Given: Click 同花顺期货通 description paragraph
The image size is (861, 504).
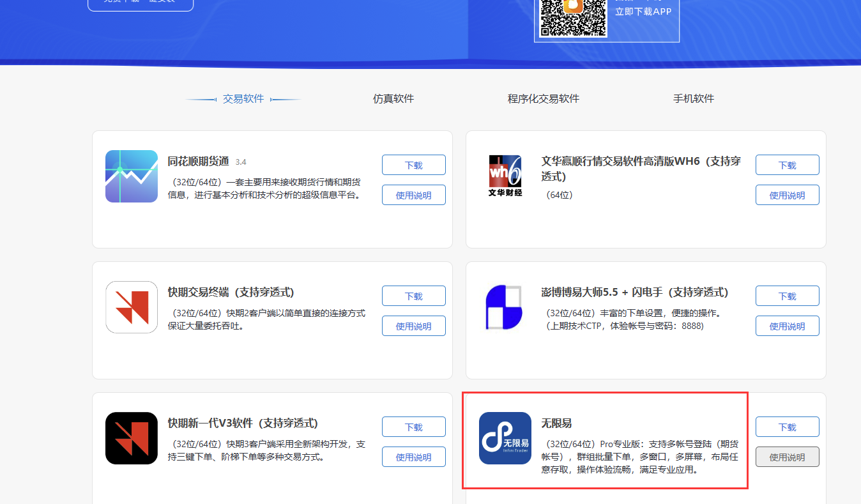Looking at the screenshot, I should (265, 189).
